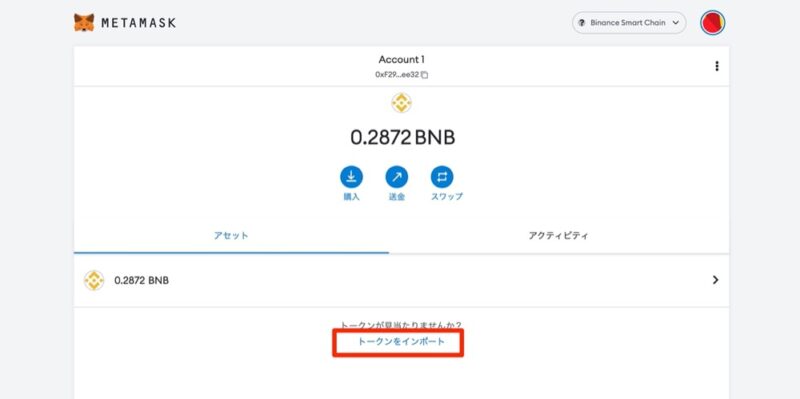
Task: Open the account options three-dot menu
Action: click(717, 66)
